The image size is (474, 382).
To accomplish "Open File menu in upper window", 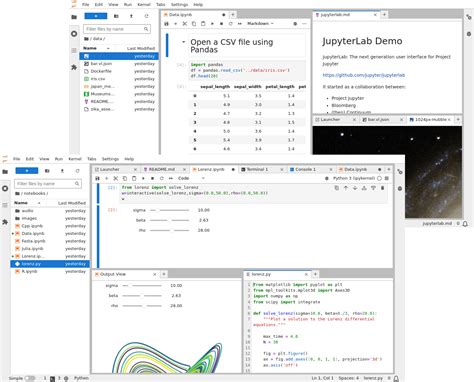I will (x=86, y=5).
